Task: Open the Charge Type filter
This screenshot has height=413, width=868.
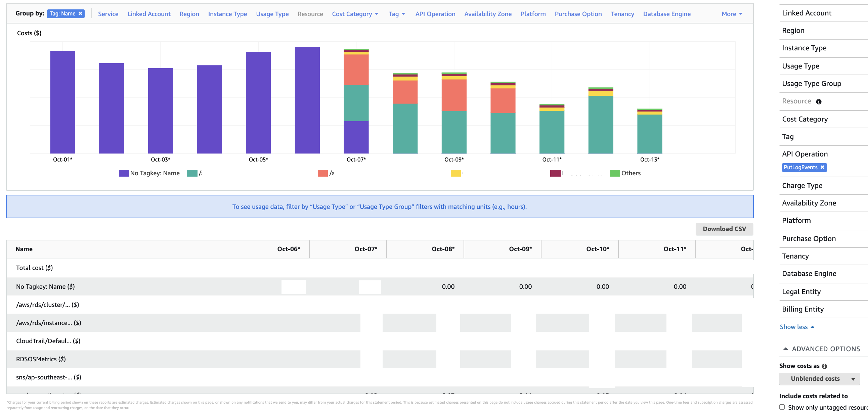Action: pyautogui.click(x=802, y=186)
